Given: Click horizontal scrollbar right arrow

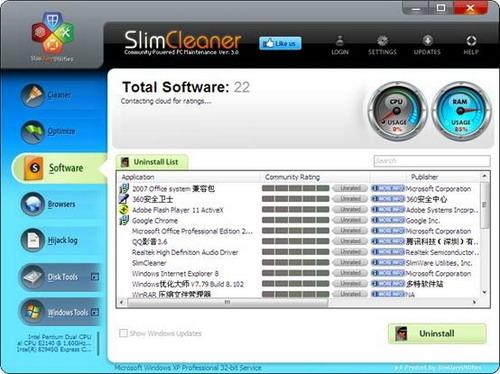Looking at the screenshot, I should pyautogui.click(x=474, y=302).
